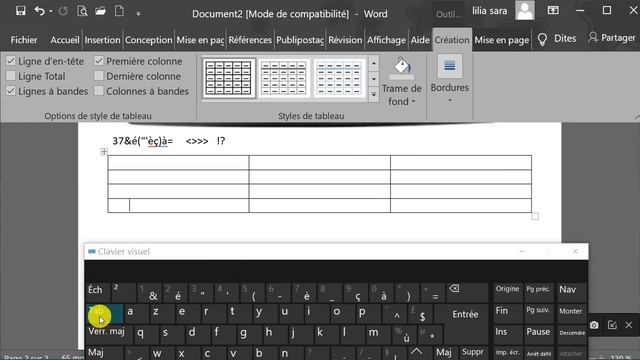Open ribbon display options icon
This screenshot has width=640, height=360.
(553, 11)
